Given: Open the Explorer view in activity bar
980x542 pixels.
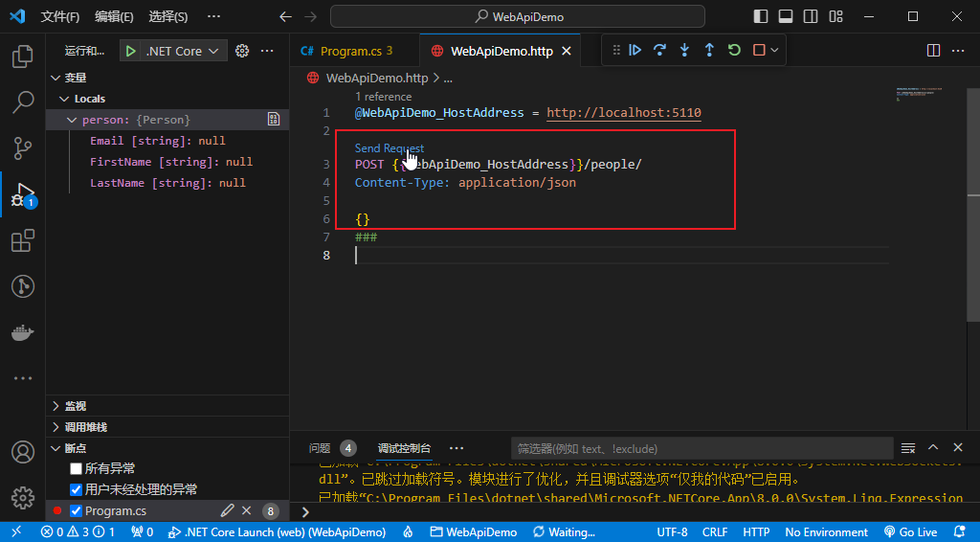Looking at the screenshot, I should coord(22,56).
